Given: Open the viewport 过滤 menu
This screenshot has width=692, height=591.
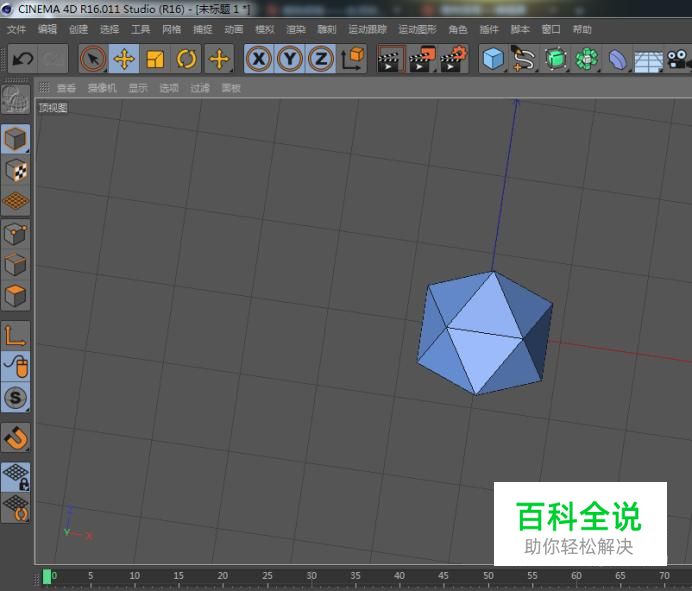Looking at the screenshot, I should [x=200, y=88].
